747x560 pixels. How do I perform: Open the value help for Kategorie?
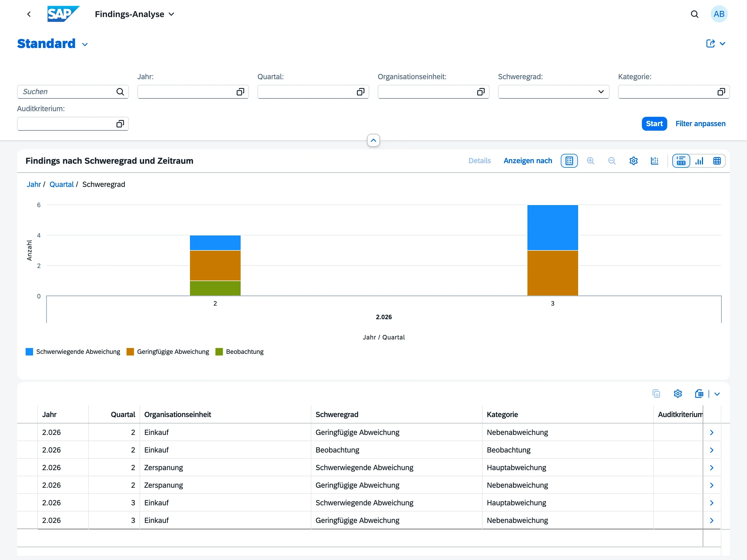click(721, 92)
